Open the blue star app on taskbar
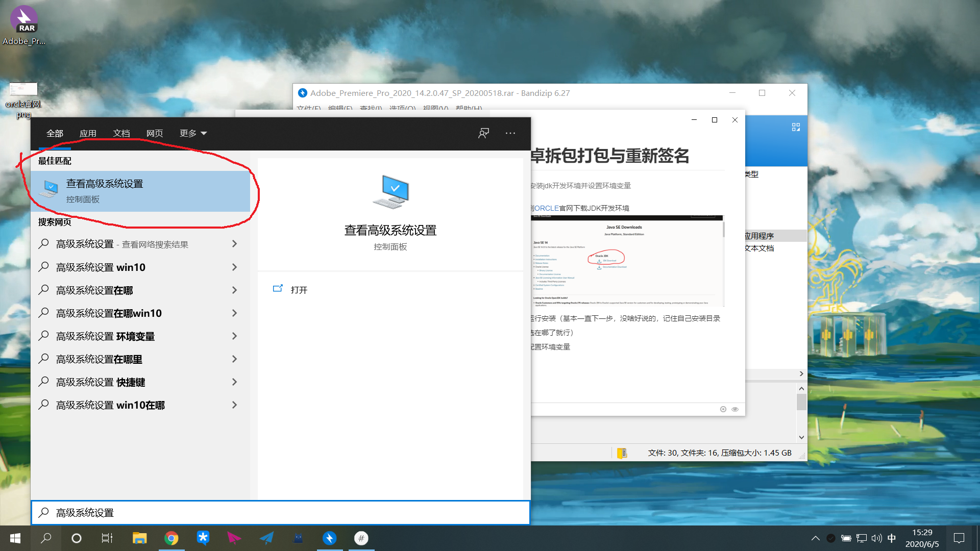This screenshot has width=980, height=551. 203,538
